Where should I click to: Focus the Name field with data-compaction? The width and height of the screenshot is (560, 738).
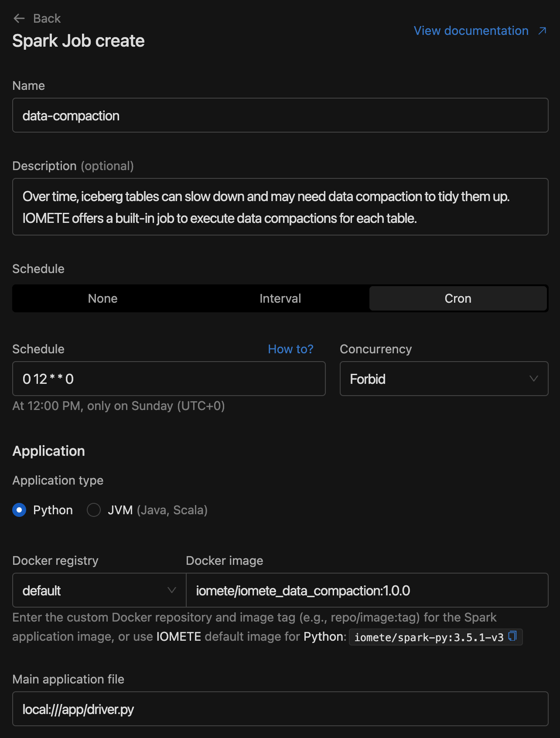[280, 115]
